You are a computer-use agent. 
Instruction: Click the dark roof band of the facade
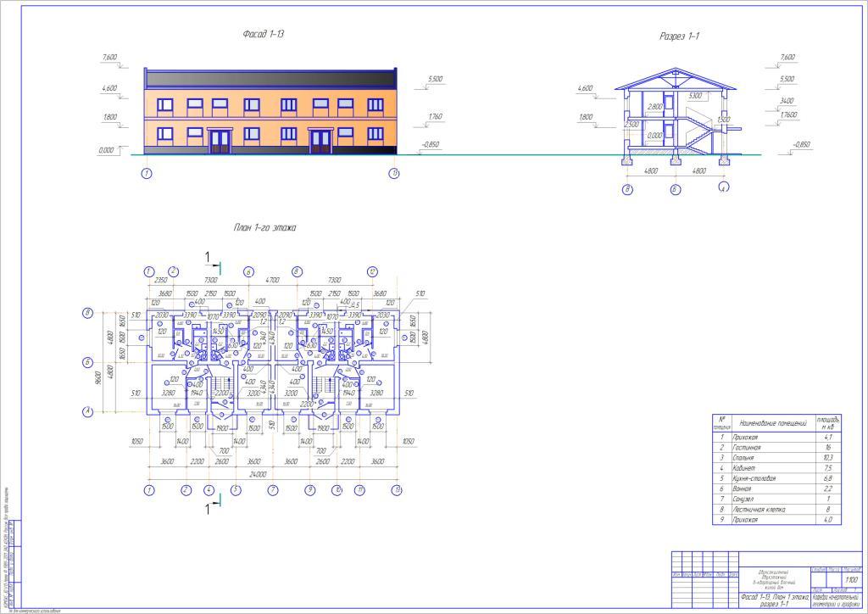tap(270, 79)
